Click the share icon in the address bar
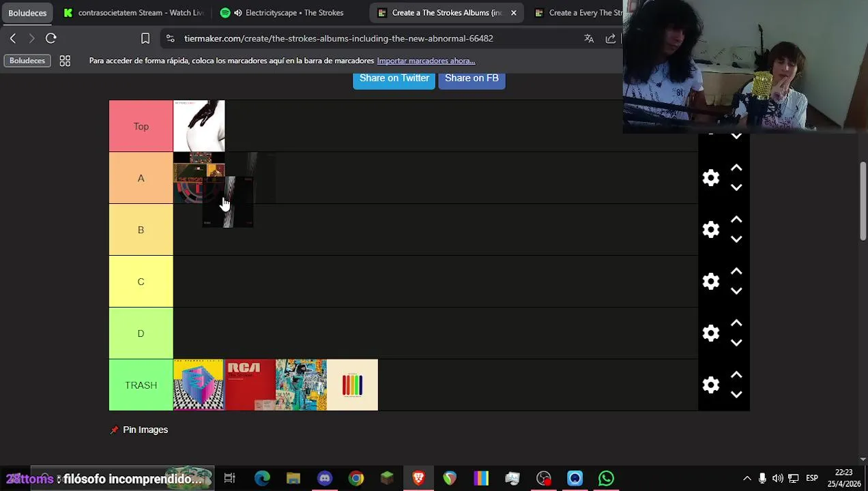868x491 pixels. point(611,39)
